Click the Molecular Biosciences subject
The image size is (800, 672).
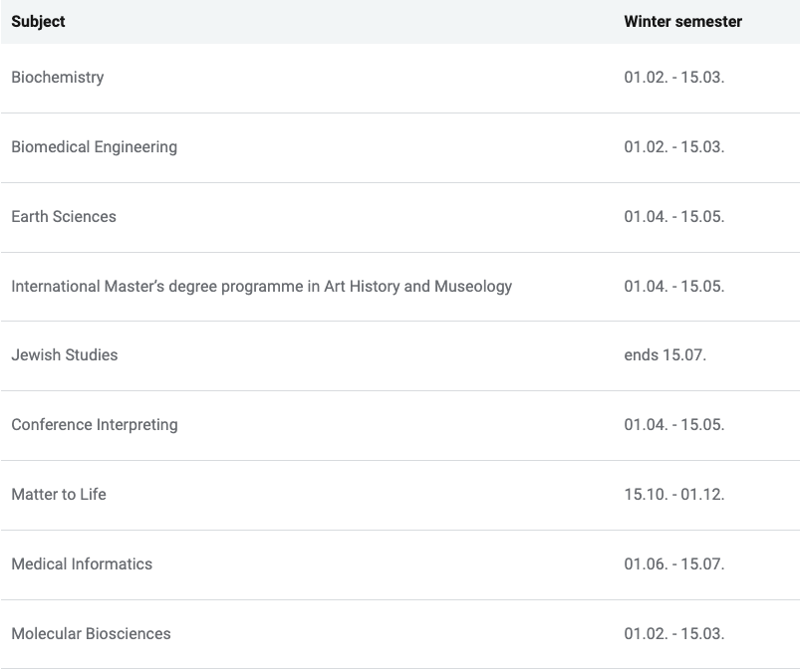point(91,634)
